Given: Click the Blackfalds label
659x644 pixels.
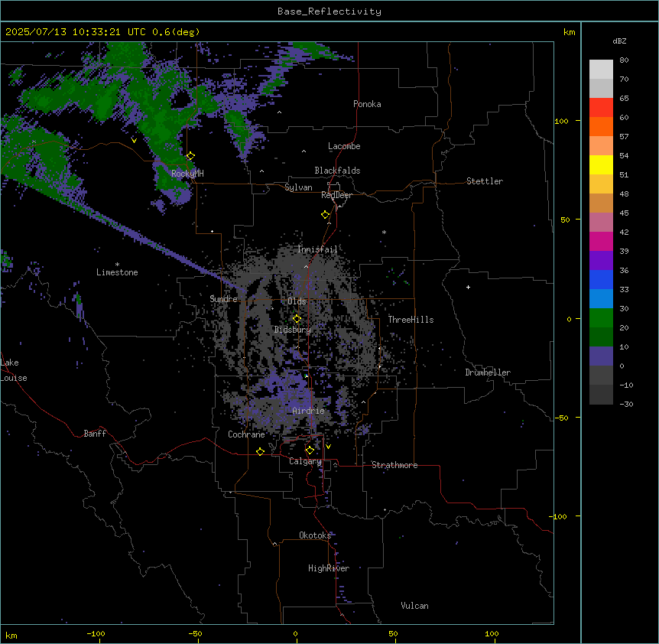Looking at the screenshot, I should click(337, 171).
